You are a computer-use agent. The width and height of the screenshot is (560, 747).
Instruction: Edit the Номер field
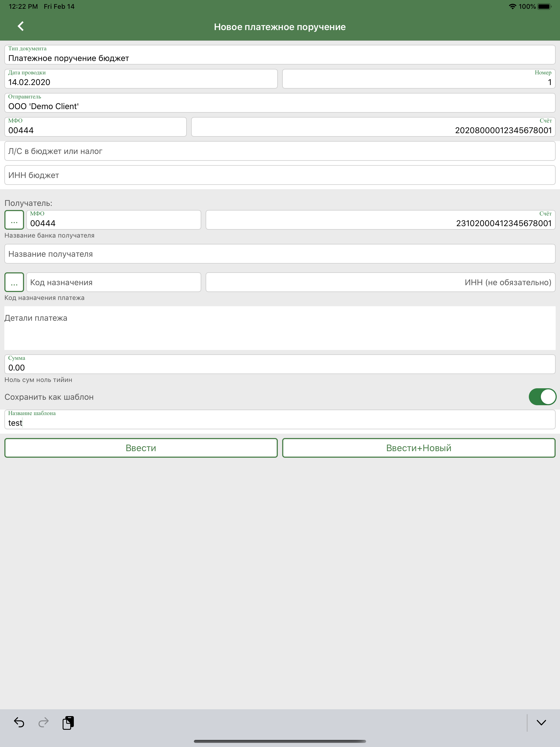pos(419,79)
